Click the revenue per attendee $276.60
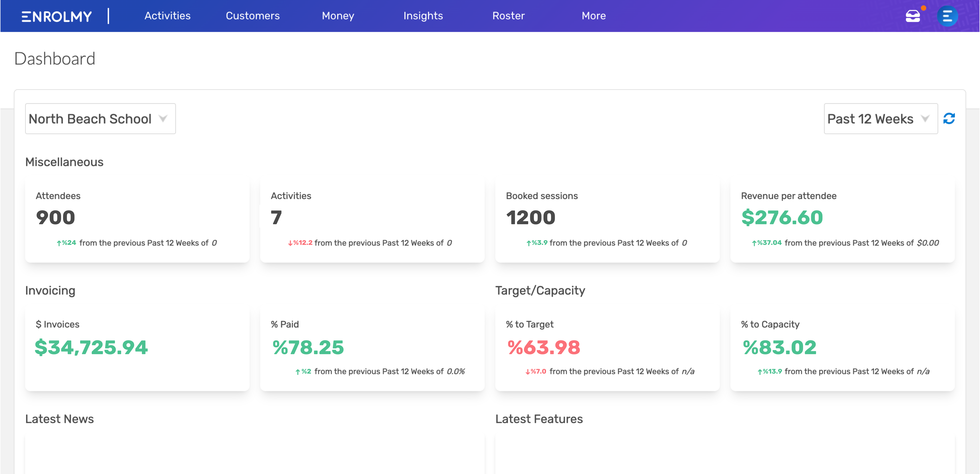The width and height of the screenshot is (980, 474). [x=782, y=218]
